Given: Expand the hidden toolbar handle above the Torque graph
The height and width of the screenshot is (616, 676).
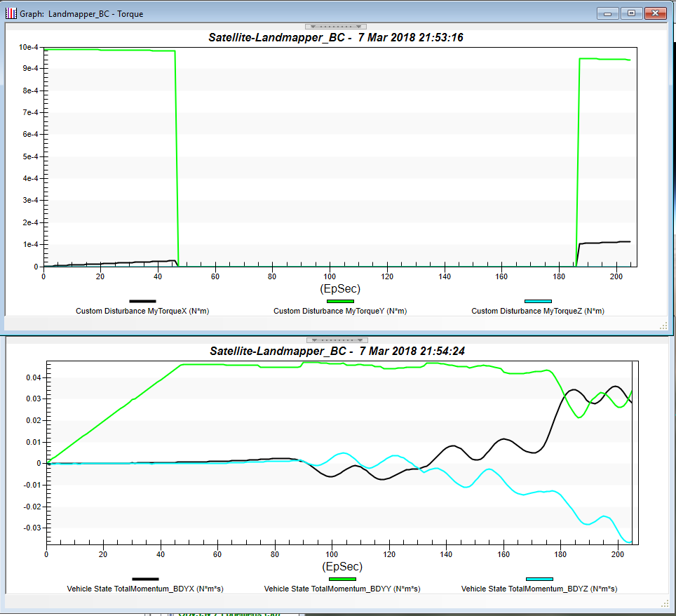Looking at the screenshot, I should coord(335,27).
